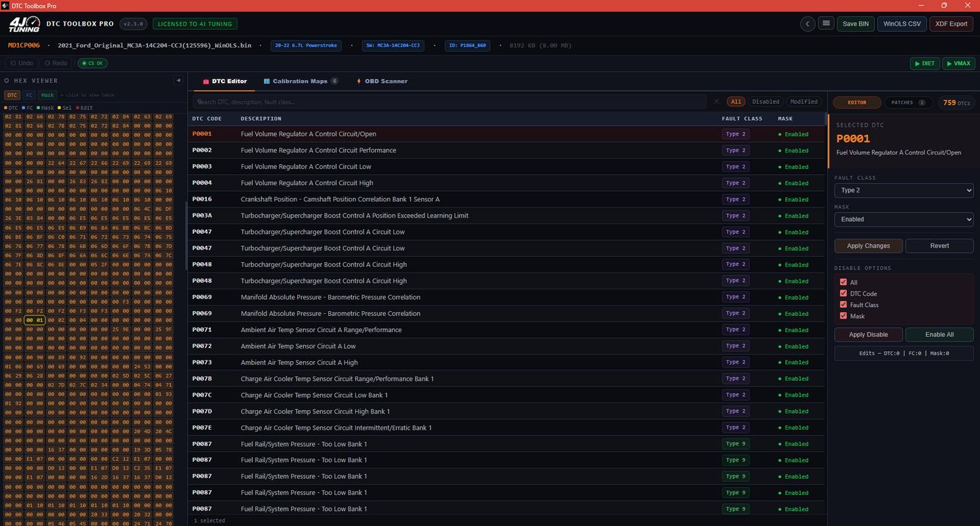Click the v2.3.0 version badge
This screenshot has width=980, height=526.
134,24
